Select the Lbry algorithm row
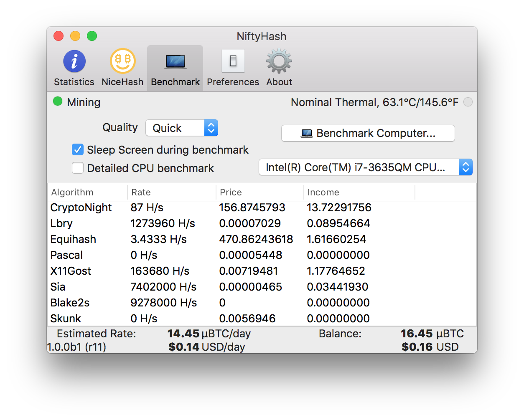Screen dimensions: 524x420 [x=262, y=223]
